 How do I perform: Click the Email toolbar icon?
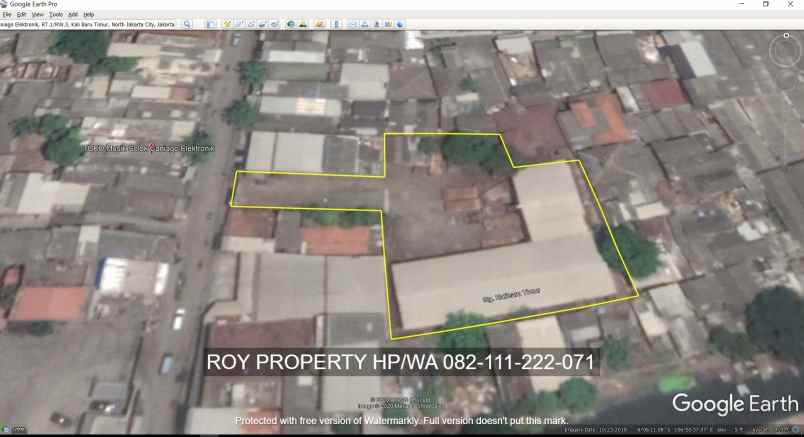point(355,24)
